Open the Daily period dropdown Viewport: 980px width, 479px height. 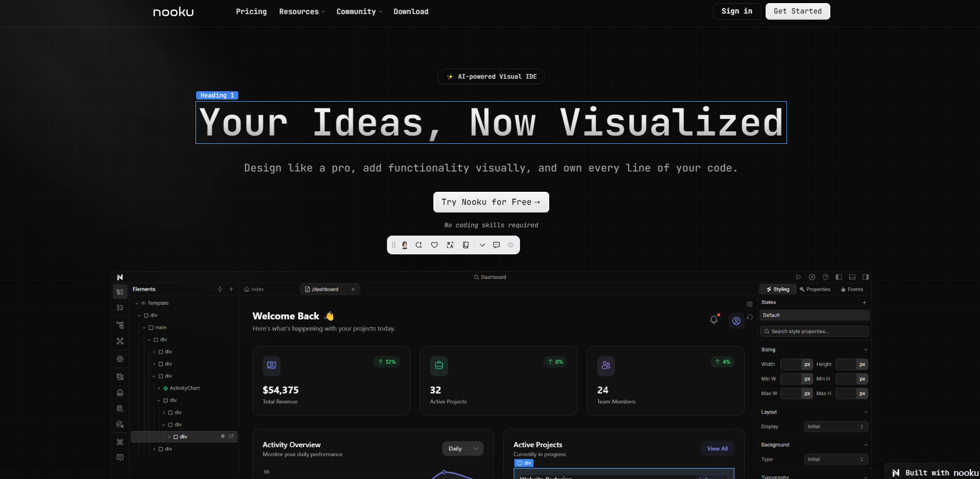coord(463,449)
